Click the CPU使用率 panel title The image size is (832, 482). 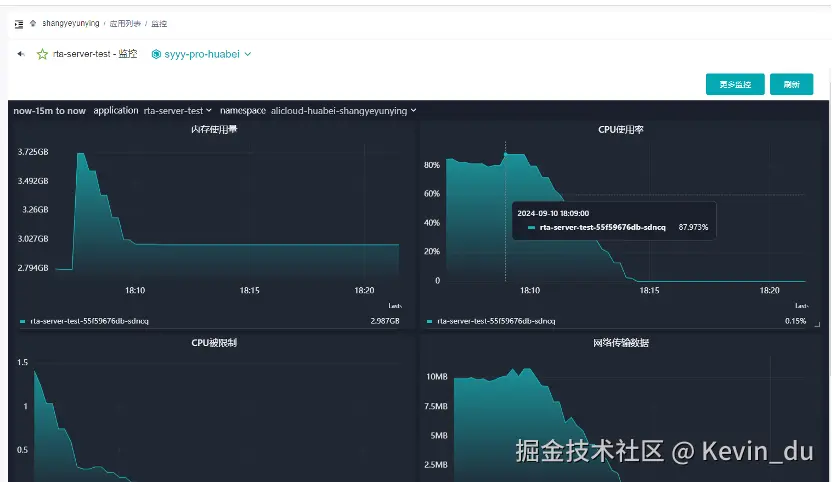[621, 130]
